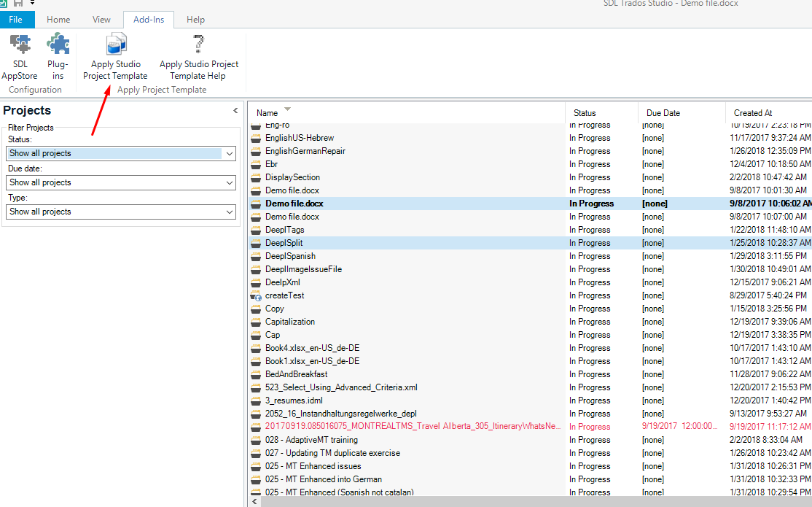Viewport: 812px width, 507px height.
Task: Select the Add-Ins tab
Action: point(149,20)
